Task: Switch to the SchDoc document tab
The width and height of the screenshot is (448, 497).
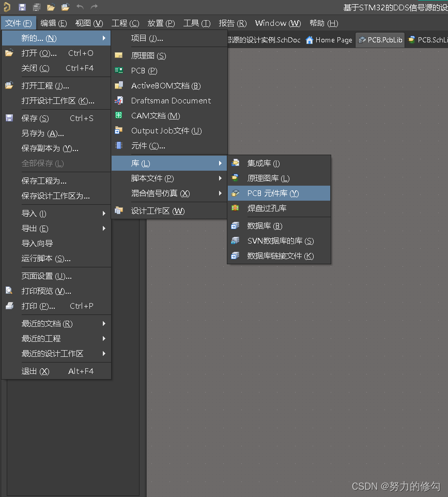Action: (265, 40)
